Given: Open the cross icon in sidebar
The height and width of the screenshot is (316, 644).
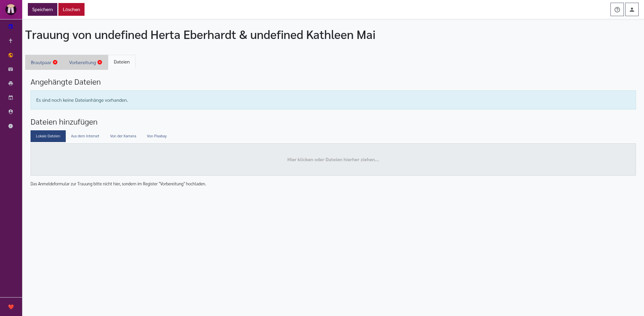Looking at the screenshot, I should 11,41.
